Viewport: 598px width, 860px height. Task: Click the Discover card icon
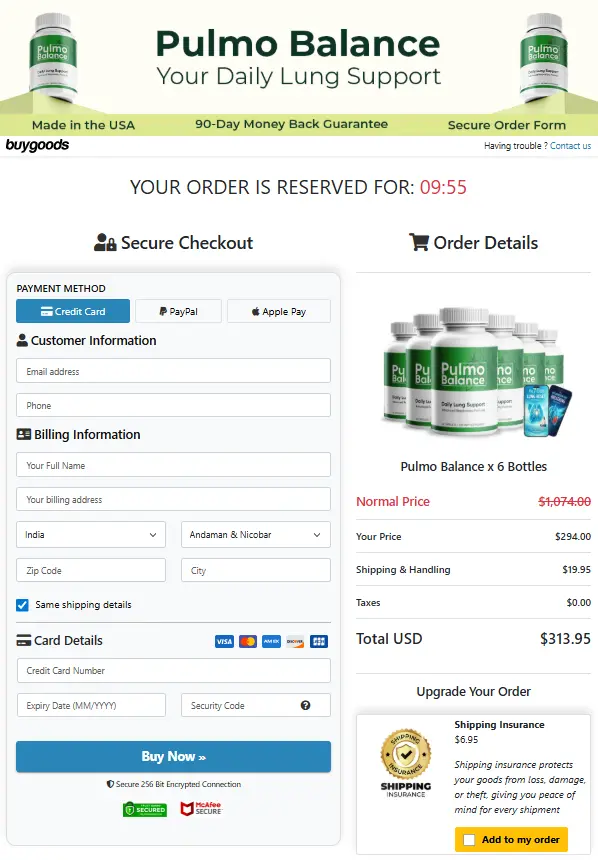pyautogui.click(x=295, y=641)
